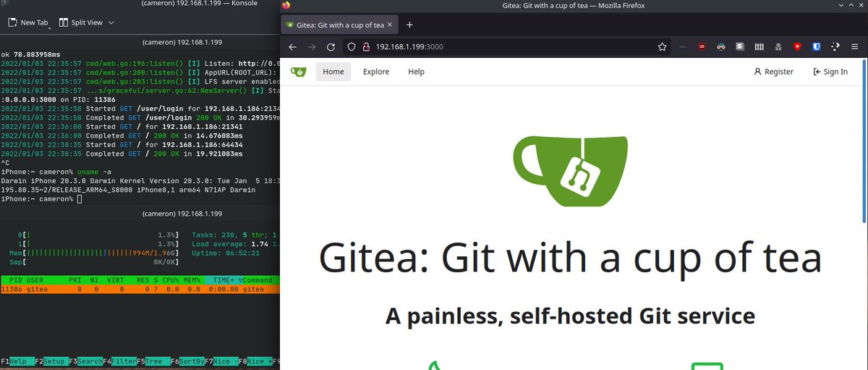Reload the page in Firefox
This screenshot has width=868, height=370.
pos(331,46)
